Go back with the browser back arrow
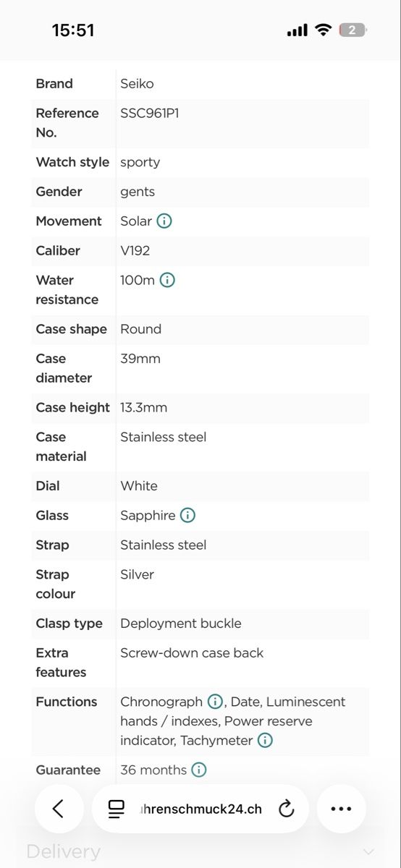401x868 pixels. tap(59, 809)
